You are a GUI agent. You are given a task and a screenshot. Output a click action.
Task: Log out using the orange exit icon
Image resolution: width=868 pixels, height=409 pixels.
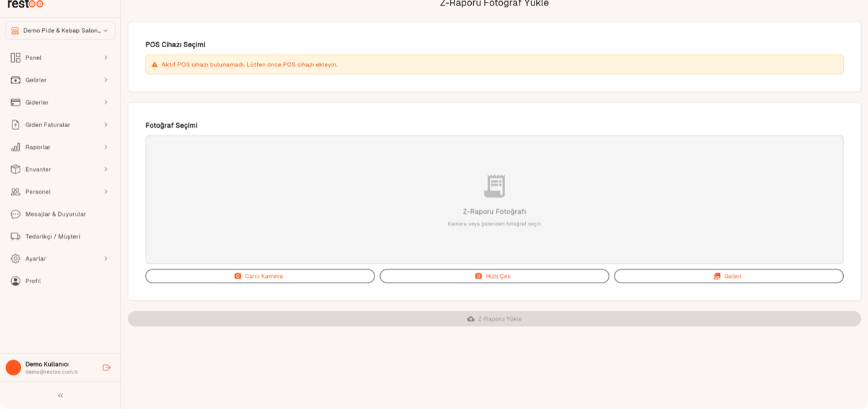click(107, 367)
